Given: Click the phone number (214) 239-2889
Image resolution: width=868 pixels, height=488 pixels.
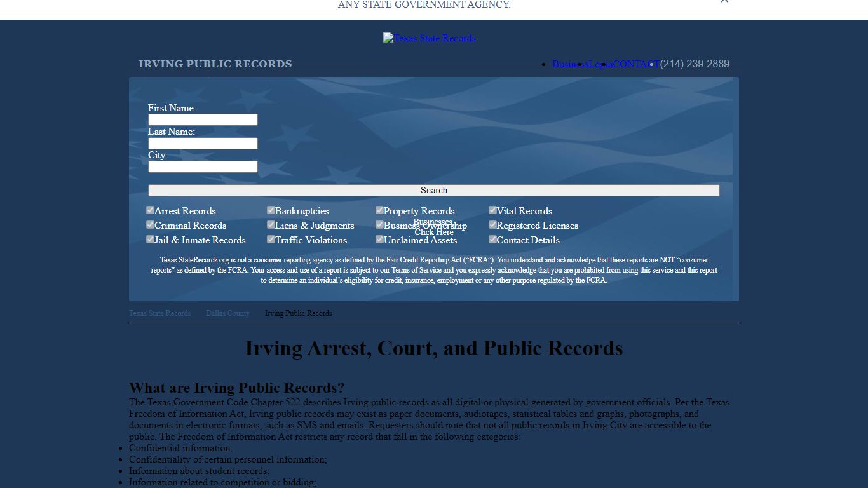Looking at the screenshot, I should point(695,64).
